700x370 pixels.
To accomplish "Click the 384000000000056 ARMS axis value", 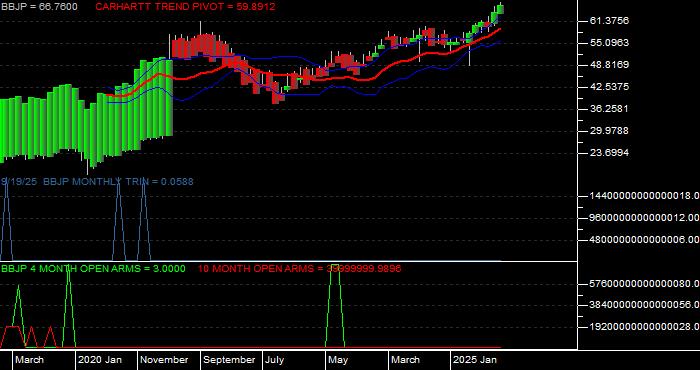I will tap(644, 305).
